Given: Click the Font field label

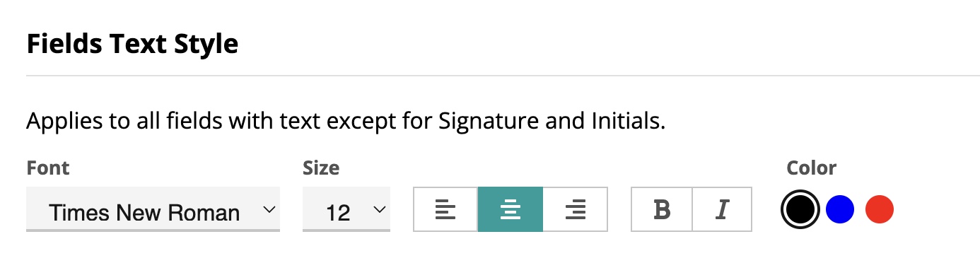Looking at the screenshot, I should pyautogui.click(x=48, y=168).
